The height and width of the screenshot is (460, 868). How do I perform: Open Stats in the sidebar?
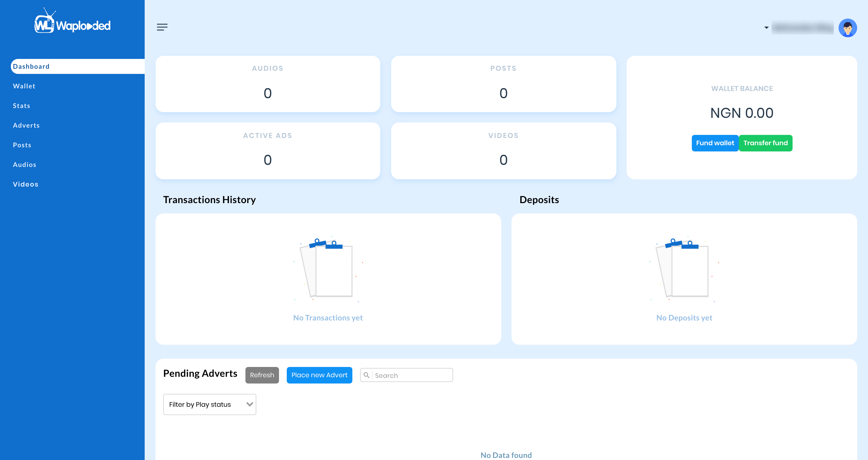click(x=21, y=106)
